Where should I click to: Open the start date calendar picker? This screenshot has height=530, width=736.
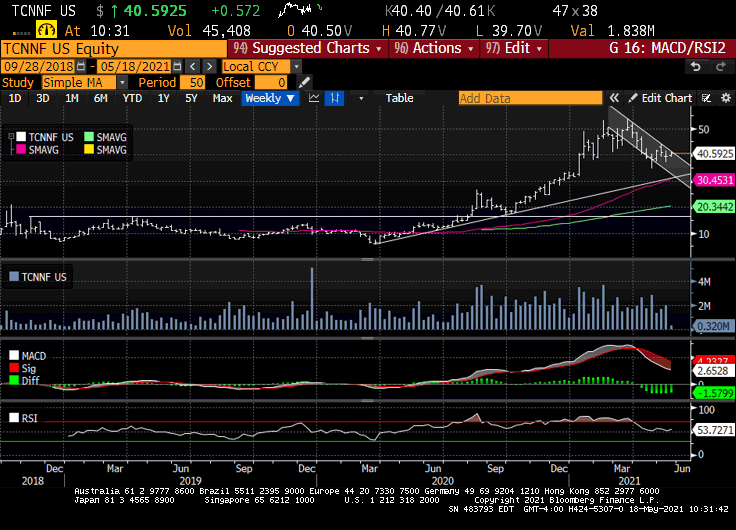click(x=81, y=66)
